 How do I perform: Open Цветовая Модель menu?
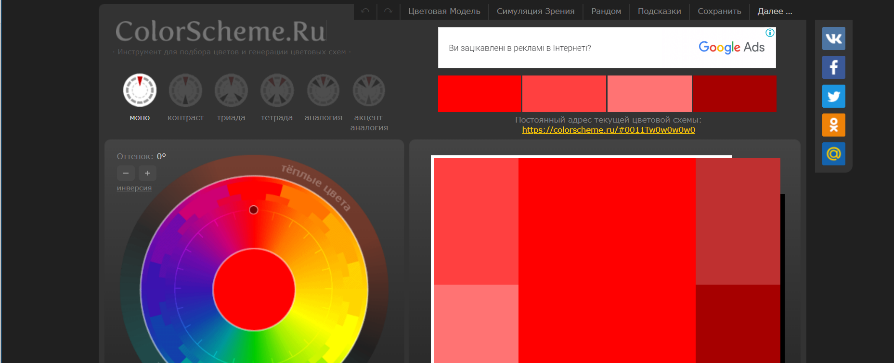pyautogui.click(x=444, y=11)
